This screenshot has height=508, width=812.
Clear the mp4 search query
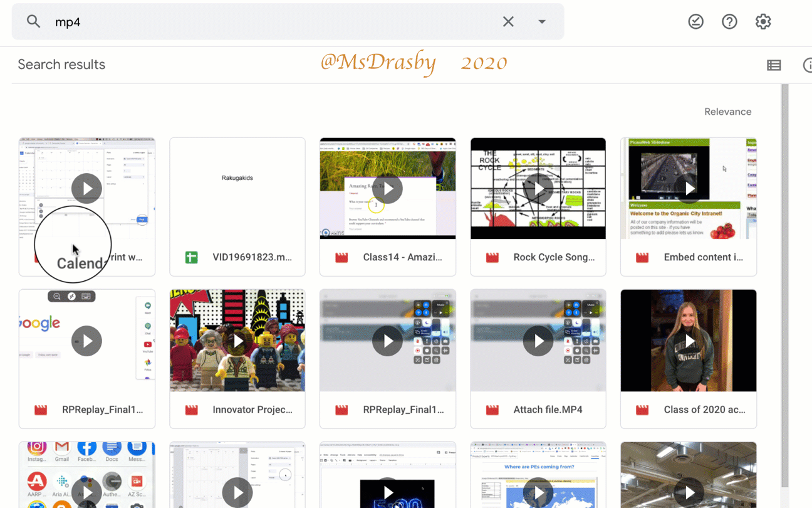pos(507,21)
